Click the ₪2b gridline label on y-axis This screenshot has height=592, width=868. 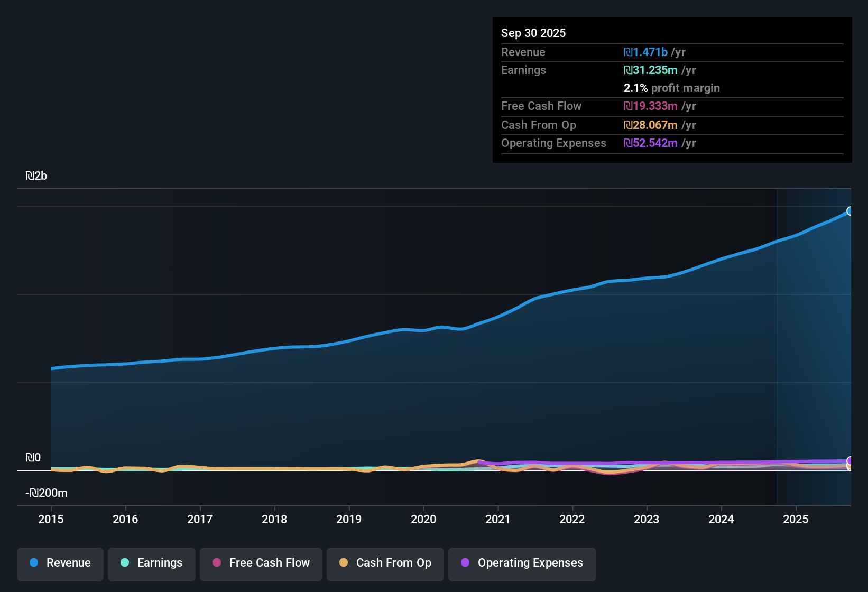[x=36, y=175]
